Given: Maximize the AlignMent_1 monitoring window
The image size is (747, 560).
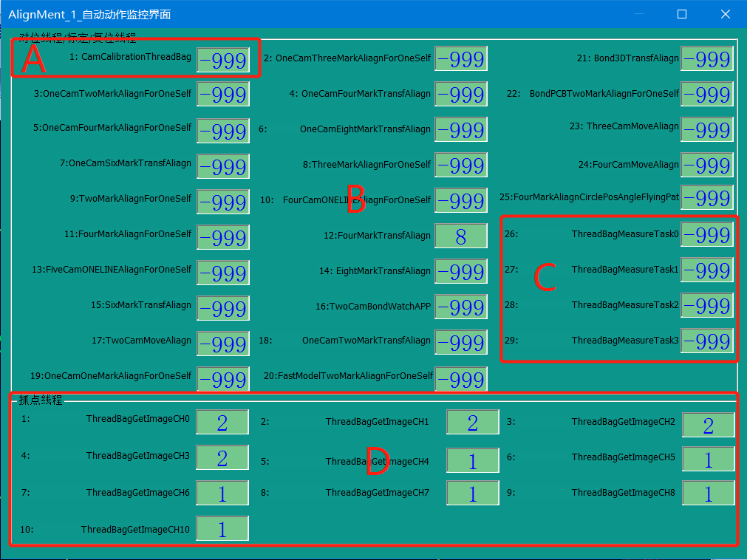Looking at the screenshot, I should (682, 14).
